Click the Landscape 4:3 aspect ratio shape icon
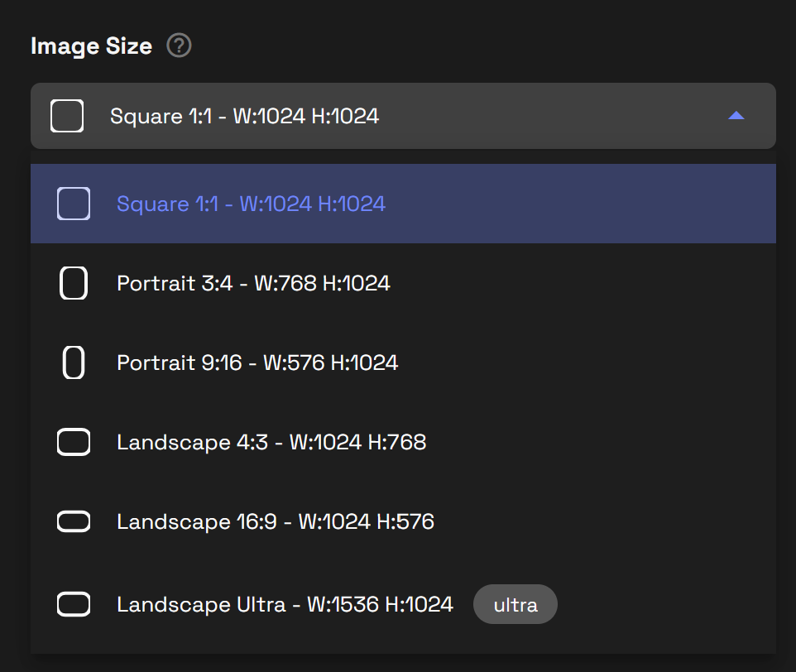Screen dimensions: 796x672 pos(73,442)
